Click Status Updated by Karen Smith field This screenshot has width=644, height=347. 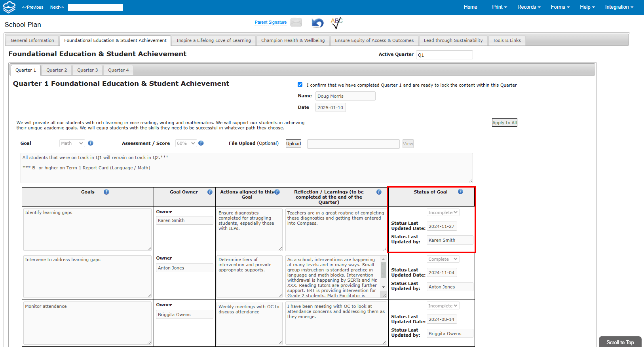pyautogui.click(x=450, y=240)
